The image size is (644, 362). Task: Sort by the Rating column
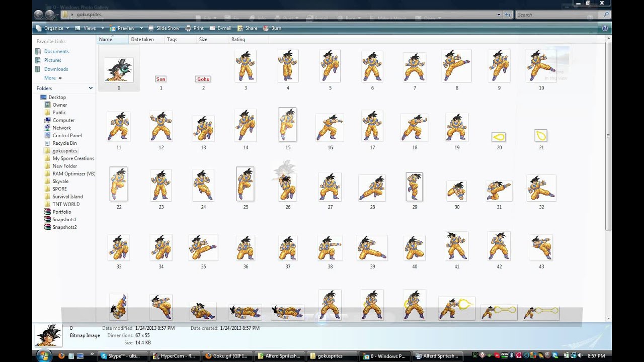point(249,39)
